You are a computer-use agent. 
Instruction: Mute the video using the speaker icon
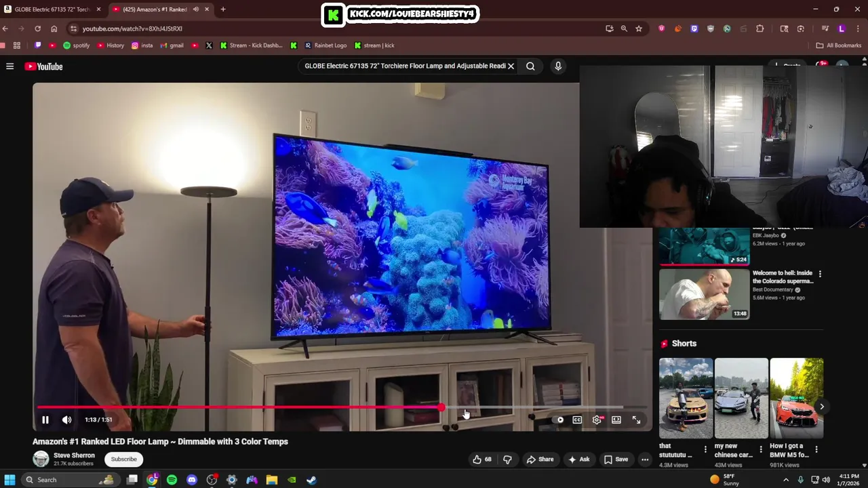(66, 420)
